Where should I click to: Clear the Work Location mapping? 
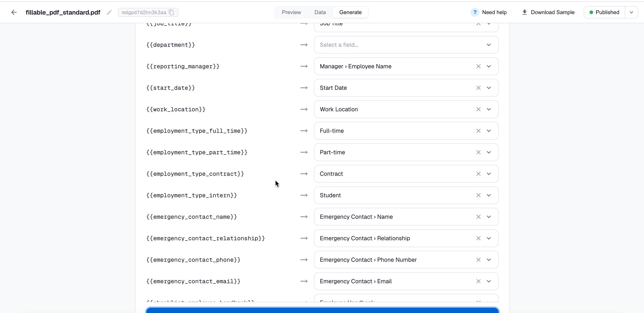(478, 109)
